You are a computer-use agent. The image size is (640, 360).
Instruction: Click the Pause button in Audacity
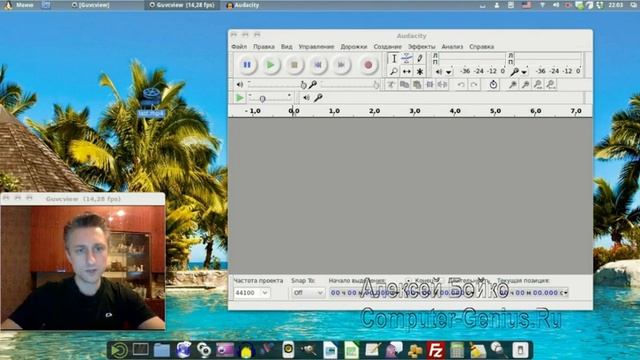click(x=247, y=64)
